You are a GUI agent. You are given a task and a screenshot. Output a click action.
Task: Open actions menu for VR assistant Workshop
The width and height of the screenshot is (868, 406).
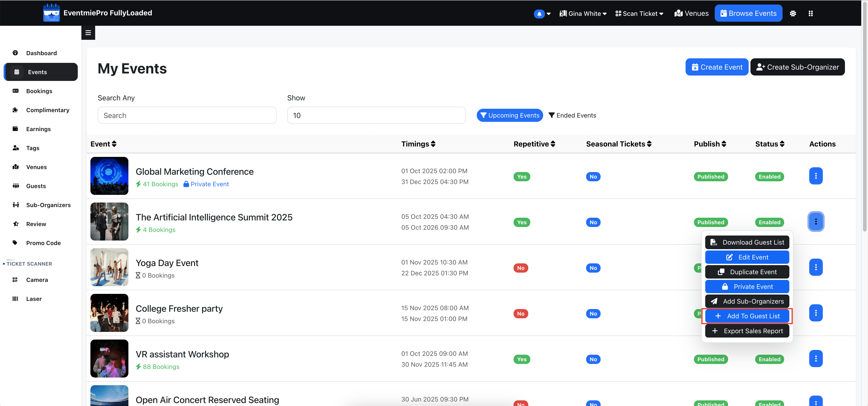point(815,359)
